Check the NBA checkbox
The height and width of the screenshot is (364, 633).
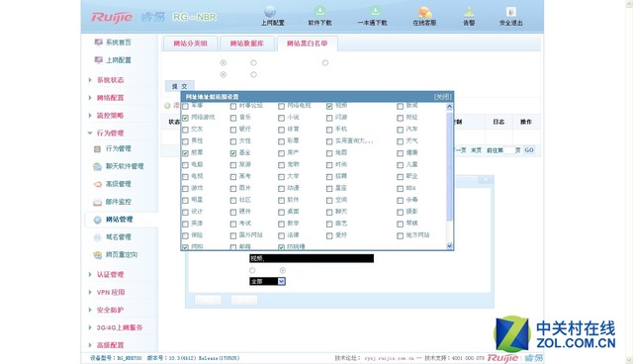[x=400, y=189]
